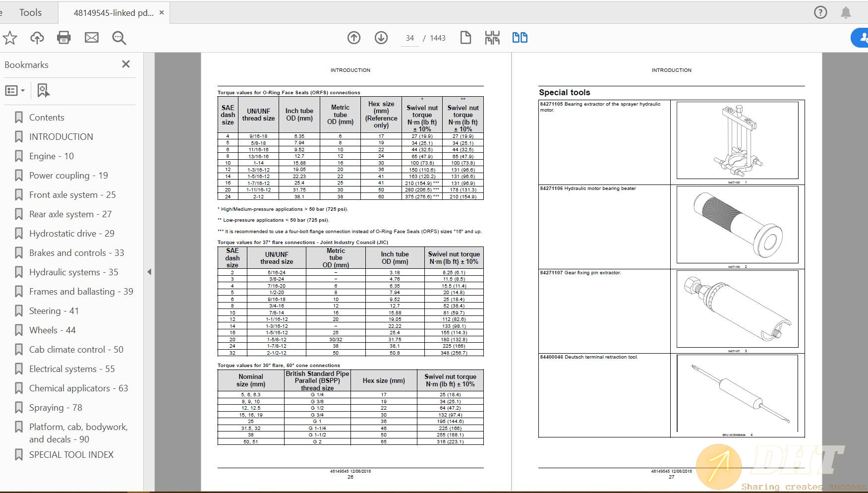Edit the page number field showing 34
Viewport: 868px width, 493px height.
click(410, 38)
